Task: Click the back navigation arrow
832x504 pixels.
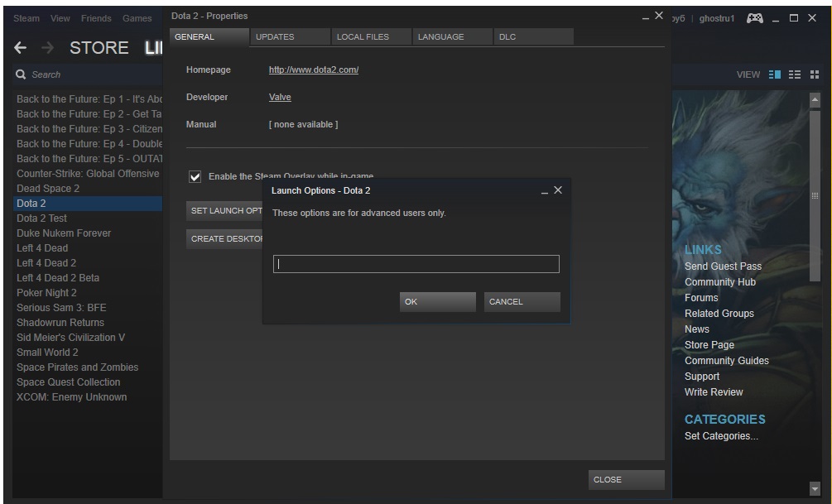Action: pyautogui.click(x=18, y=47)
